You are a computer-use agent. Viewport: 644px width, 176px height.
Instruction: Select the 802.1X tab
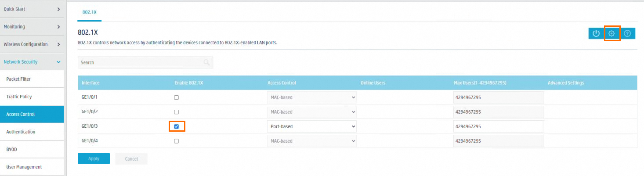point(90,12)
